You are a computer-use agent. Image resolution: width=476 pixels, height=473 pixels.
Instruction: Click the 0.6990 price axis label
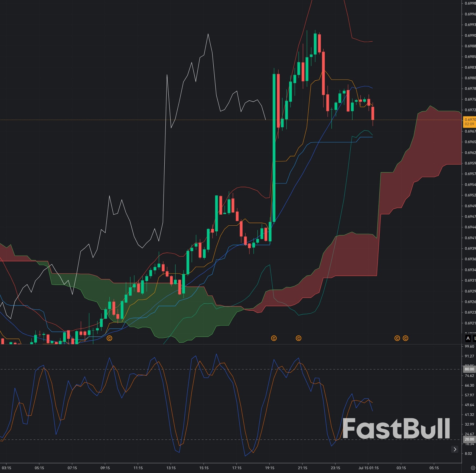pos(470,35)
